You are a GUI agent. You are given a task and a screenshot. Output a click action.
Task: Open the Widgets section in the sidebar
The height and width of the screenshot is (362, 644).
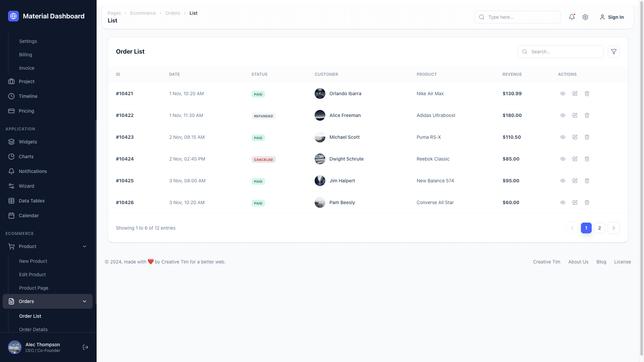point(28,142)
